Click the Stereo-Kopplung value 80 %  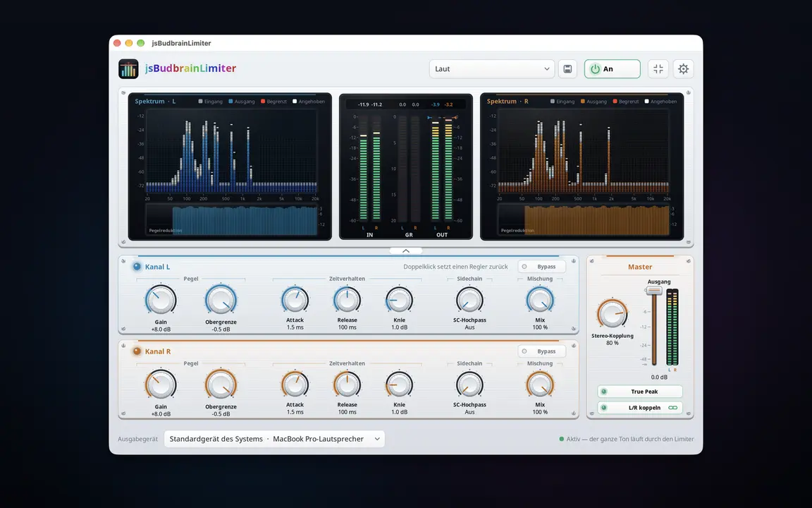(612, 343)
